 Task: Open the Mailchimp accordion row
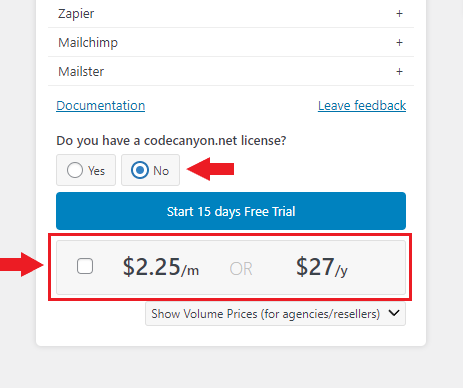231,42
